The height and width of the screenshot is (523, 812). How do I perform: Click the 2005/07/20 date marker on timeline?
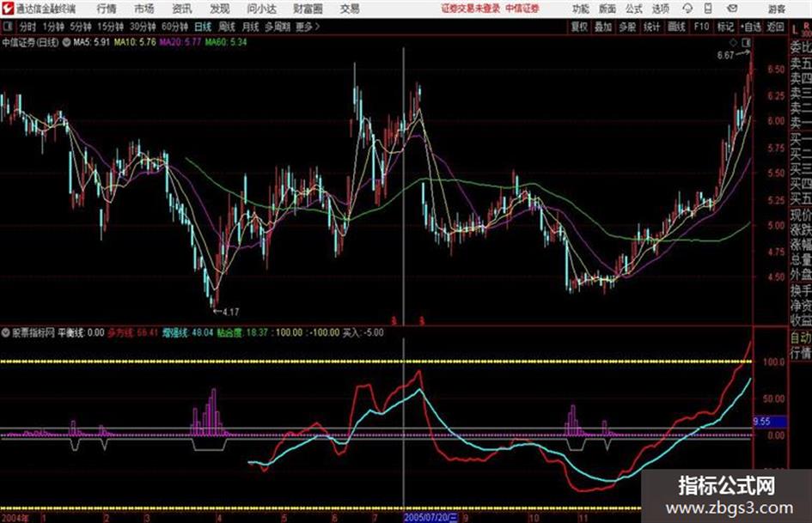430,517
